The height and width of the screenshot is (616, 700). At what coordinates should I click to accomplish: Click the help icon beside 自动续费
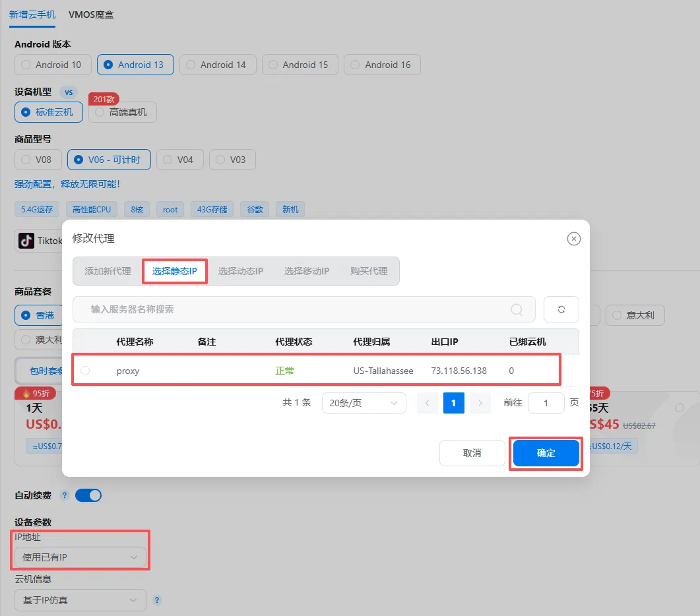[64, 495]
